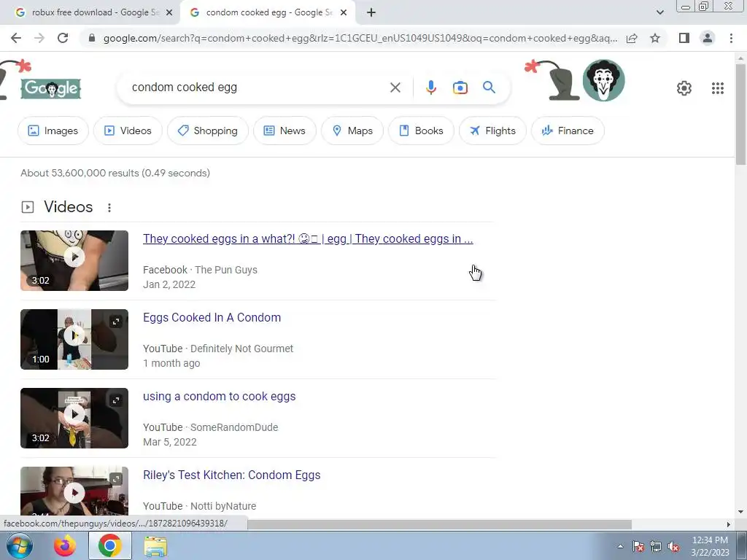The width and height of the screenshot is (747, 560).
Task: Submit search with magnifier icon
Action: click(x=489, y=87)
